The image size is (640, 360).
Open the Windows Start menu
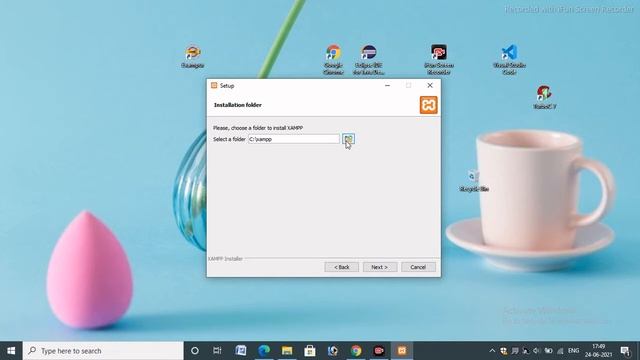[11, 351]
